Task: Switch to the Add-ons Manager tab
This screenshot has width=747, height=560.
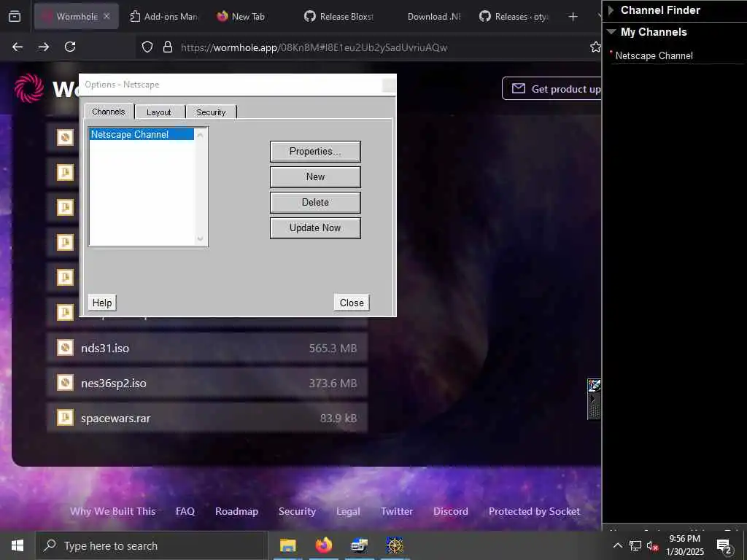Action: [164, 17]
